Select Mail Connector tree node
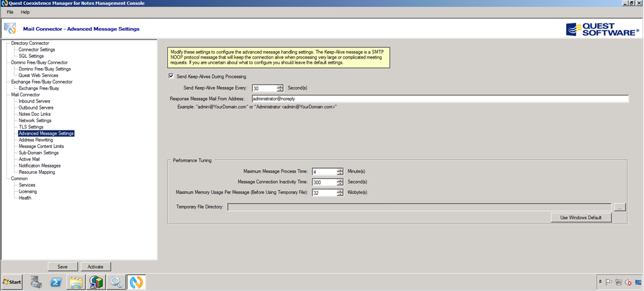 click(x=25, y=94)
